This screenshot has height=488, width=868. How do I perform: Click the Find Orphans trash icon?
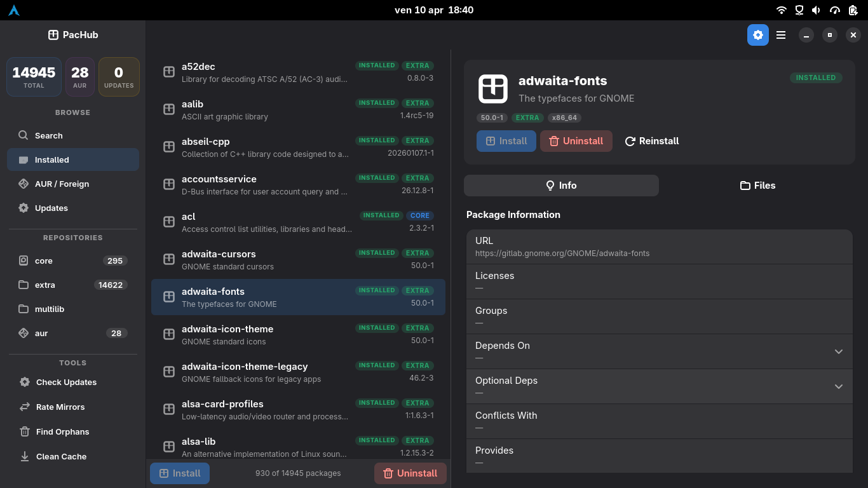coord(25,431)
